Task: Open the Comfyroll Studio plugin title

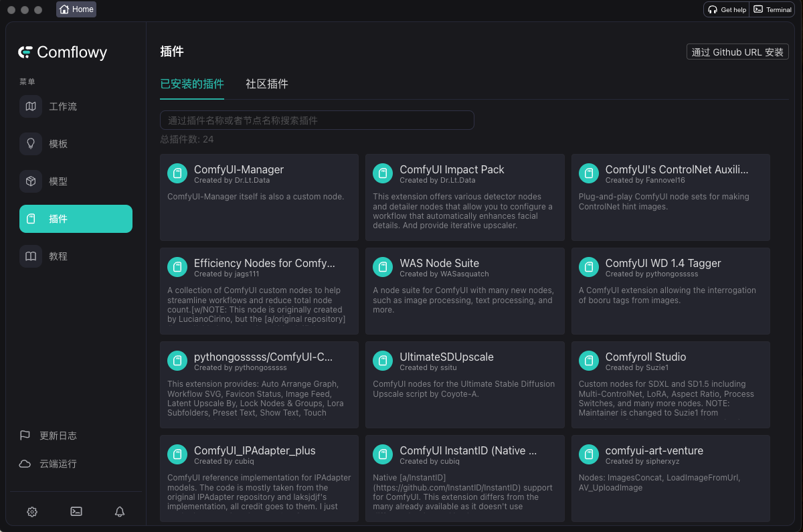Action: [x=646, y=357]
